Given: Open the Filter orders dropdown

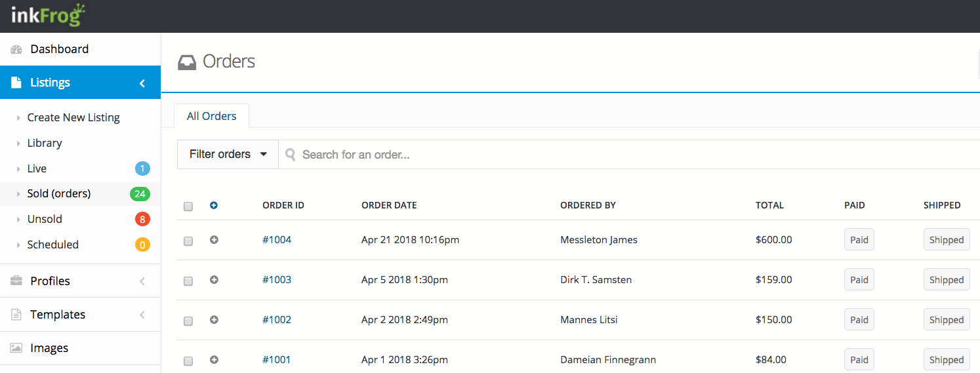Looking at the screenshot, I should pyautogui.click(x=228, y=154).
